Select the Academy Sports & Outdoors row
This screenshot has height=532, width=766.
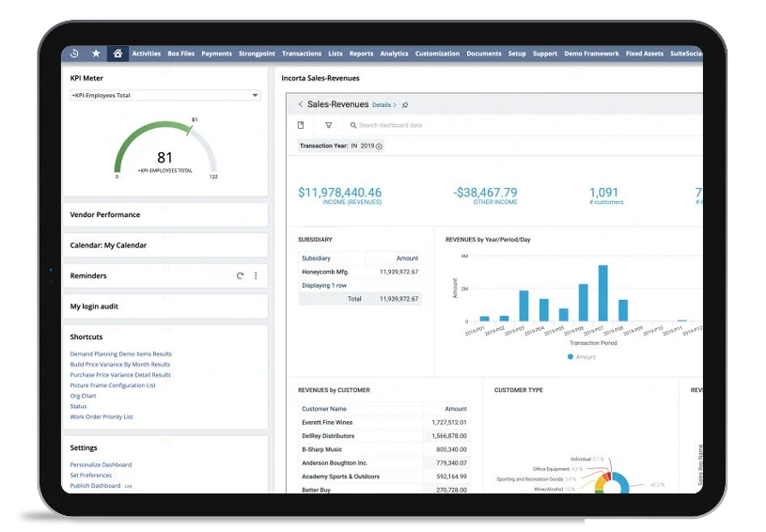(384, 477)
